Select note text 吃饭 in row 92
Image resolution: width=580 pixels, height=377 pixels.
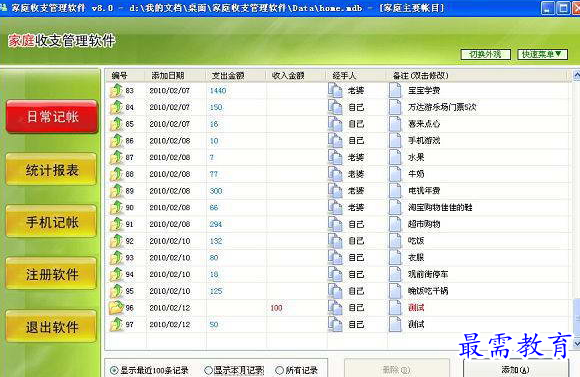pyautogui.click(x=416, y=241)
